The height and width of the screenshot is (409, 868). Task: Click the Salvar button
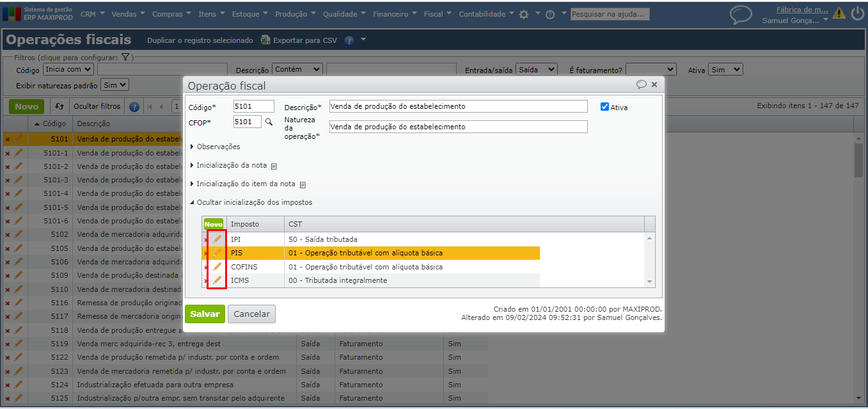(x=205, y=314)
